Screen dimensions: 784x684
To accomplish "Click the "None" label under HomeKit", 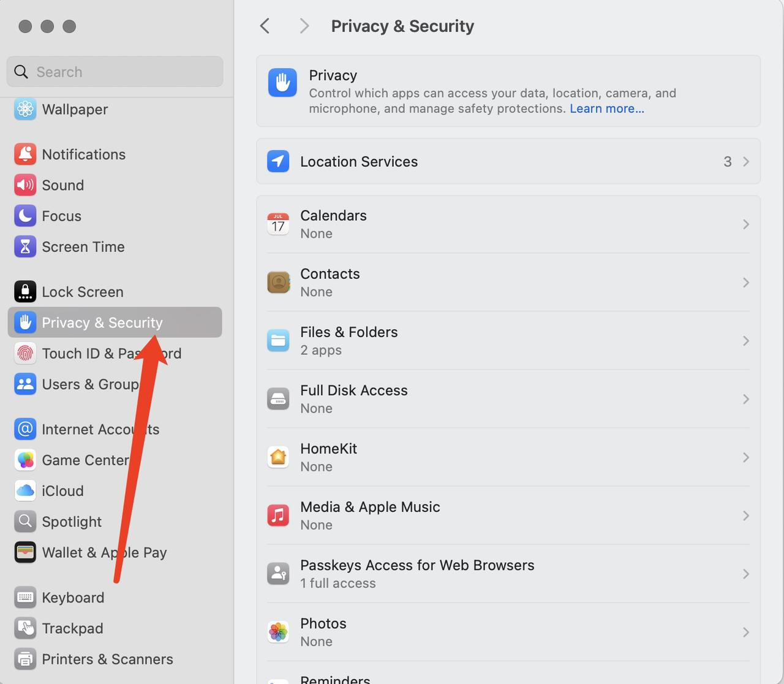I will coord(317,467).
